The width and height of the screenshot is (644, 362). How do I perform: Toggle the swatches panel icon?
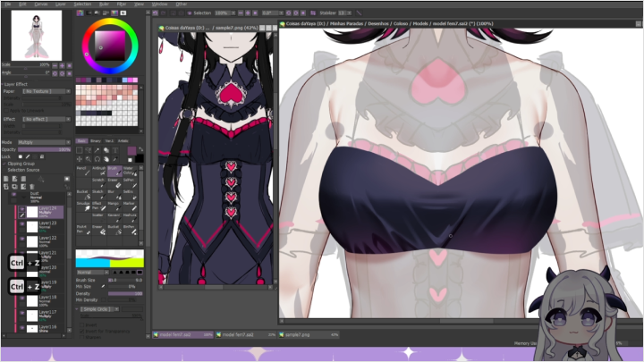[114, 13]
